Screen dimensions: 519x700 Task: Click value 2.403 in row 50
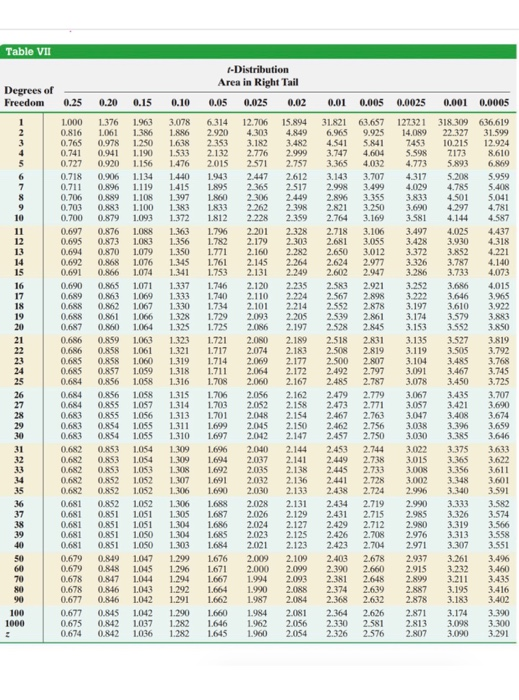tap(337, 558)
